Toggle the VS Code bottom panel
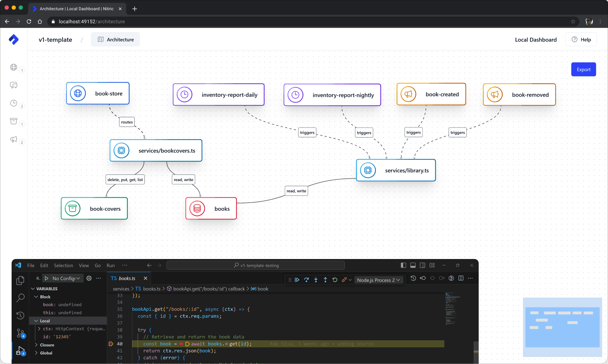 click(413, 265)
